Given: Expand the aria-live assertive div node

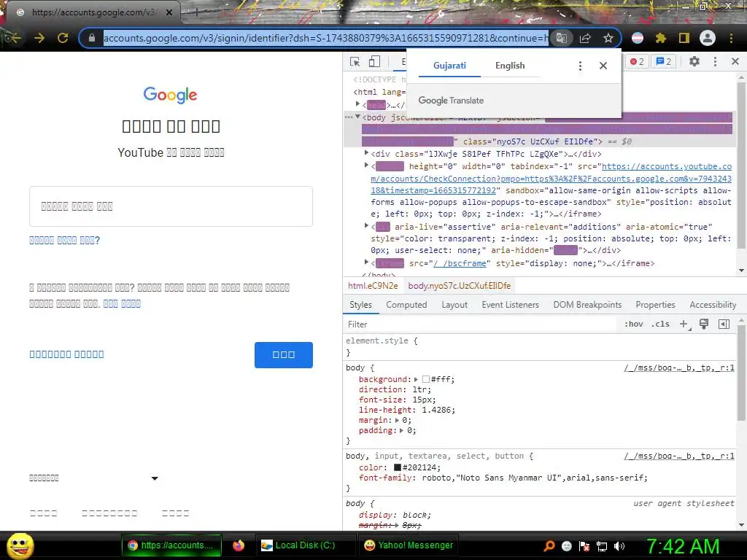Looking at the screenshot, I should [366, 226].
